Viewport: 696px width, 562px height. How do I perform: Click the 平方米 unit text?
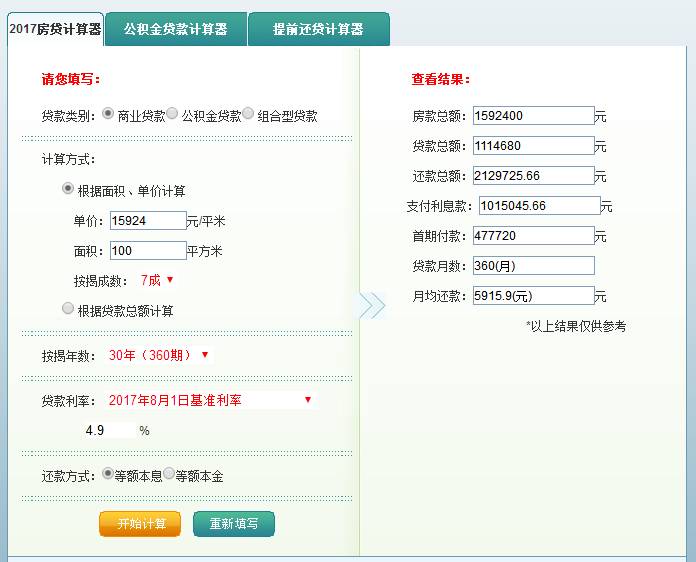point(204,251)
